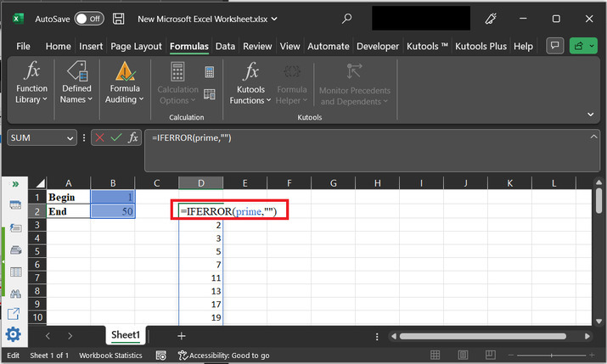This screenshot has height=364, width=607.
Task: Open the Developer tab
Action: tap(378, 47)
